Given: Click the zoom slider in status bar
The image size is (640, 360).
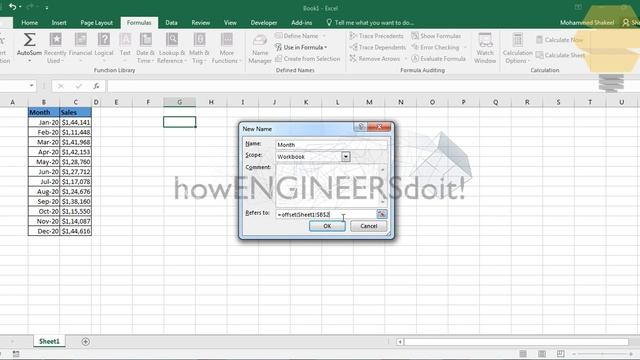Looking at the screenshot, I should 602,354.
